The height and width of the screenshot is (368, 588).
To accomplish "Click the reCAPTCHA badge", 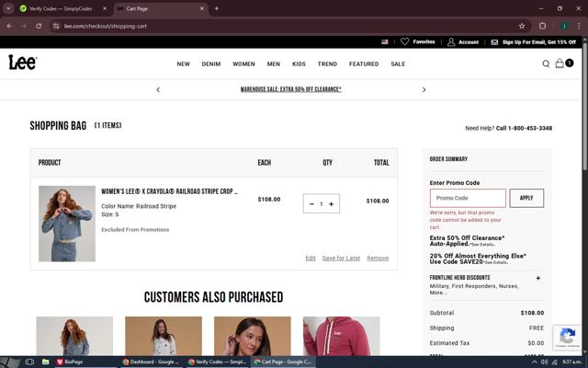I will [567, 338].
